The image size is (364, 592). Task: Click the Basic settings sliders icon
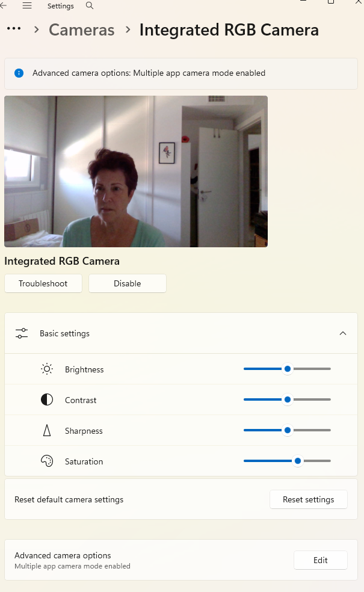[22, 333]
